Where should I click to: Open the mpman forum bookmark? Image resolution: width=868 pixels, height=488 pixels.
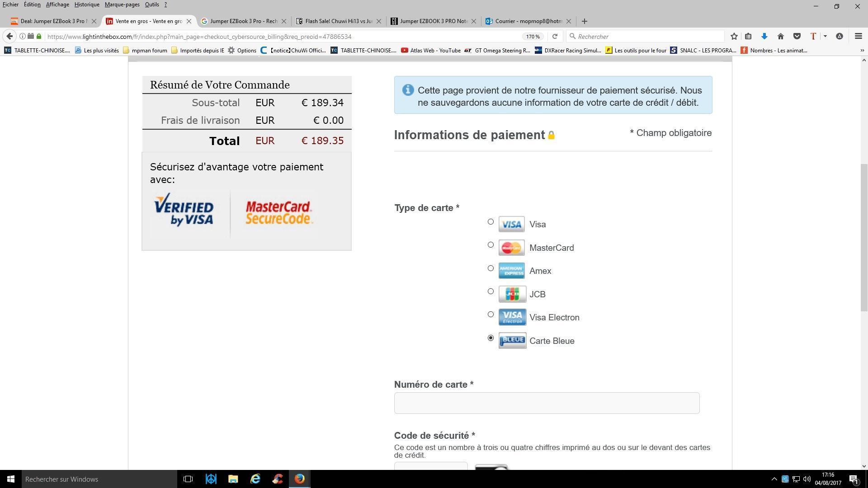149,51
